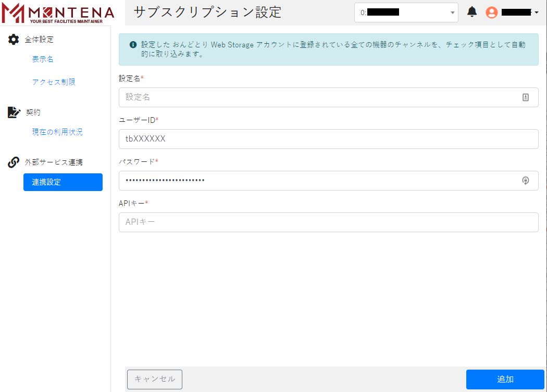Click the contract icon beside 契約
This screenshot has height=392, width=547.
click(14, 112)
